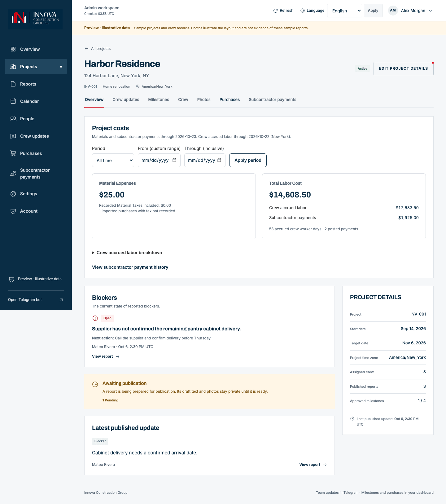Screen dimensions: 446x504
Task: Click the Refresh circular arrow icon
Action: (x=276, y=11)
